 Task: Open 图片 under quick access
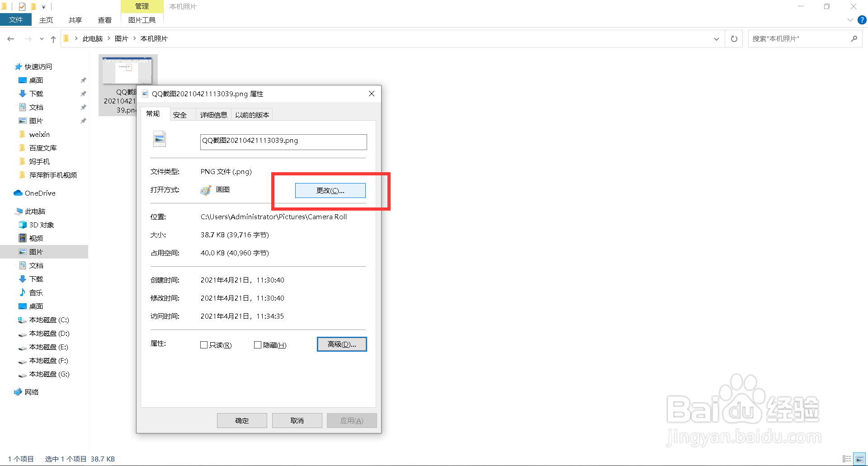point(36,121)
